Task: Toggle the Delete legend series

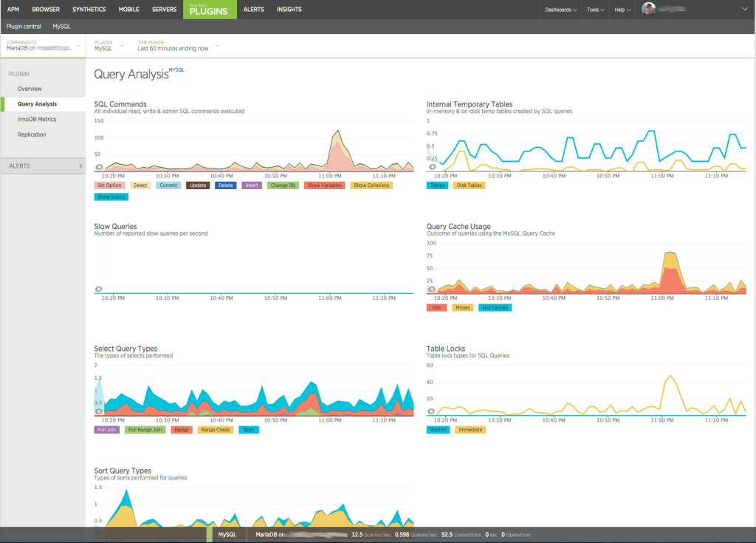Action: tap(226, 185)
